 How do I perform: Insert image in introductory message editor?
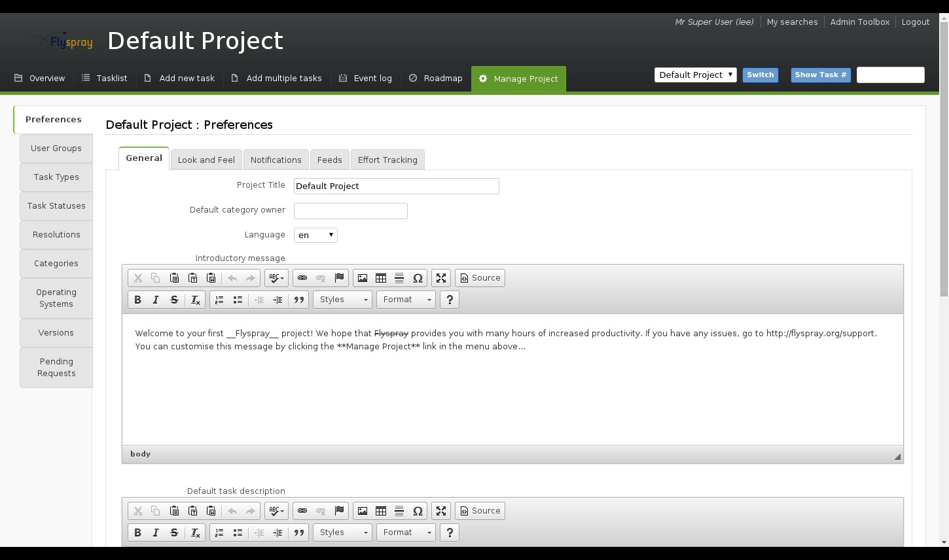363,278
